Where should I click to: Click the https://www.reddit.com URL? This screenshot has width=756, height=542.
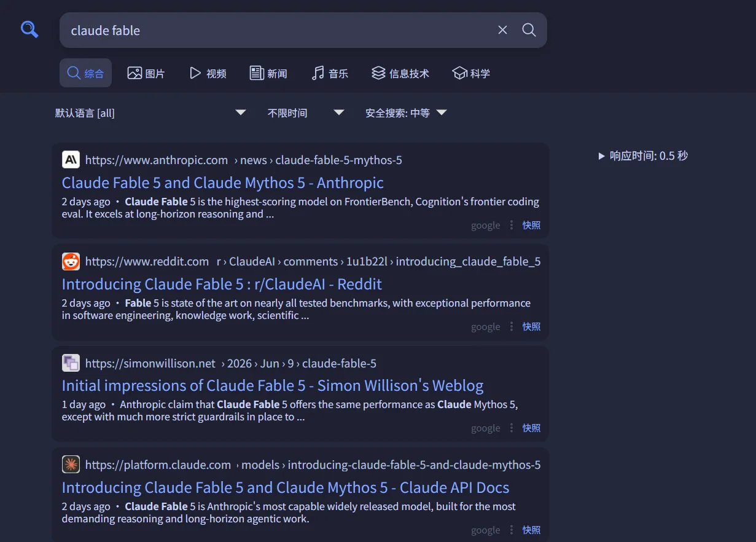(147, 261)
